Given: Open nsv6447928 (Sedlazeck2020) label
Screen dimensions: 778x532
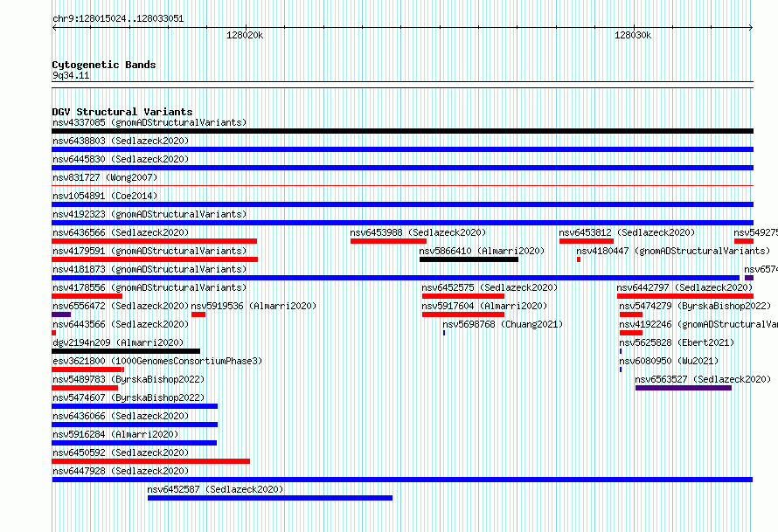Looking at the screenshot, I should (x=121, y=471).
